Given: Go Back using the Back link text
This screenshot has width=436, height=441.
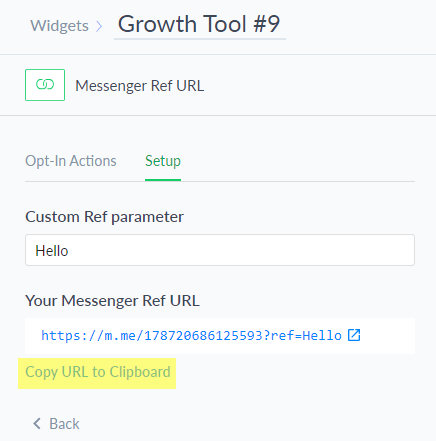Looking at the screenshot, I should point(64,424).
